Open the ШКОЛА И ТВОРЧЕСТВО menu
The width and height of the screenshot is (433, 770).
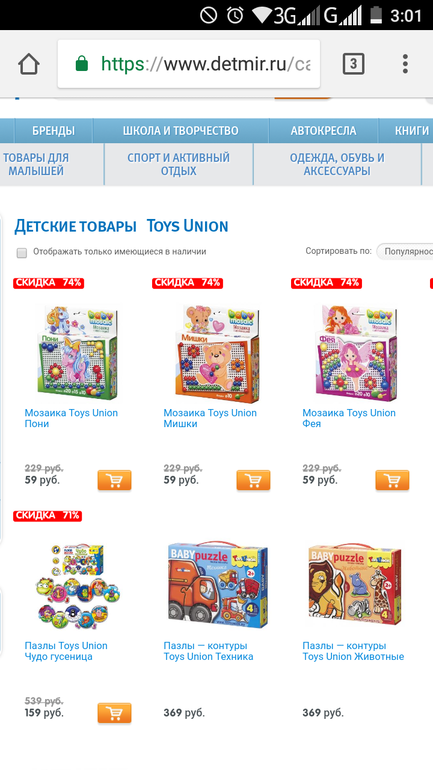click(x=181, y=131)
